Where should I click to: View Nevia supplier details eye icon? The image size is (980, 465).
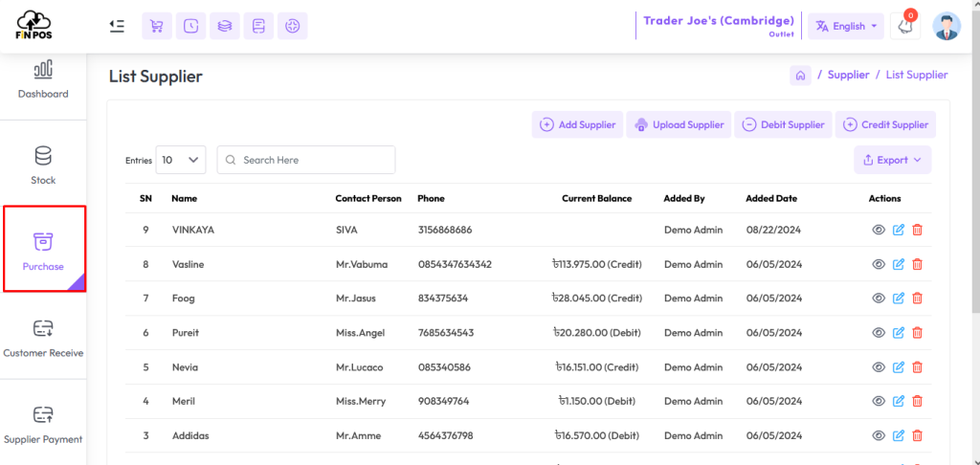click(x=879, y=367)
